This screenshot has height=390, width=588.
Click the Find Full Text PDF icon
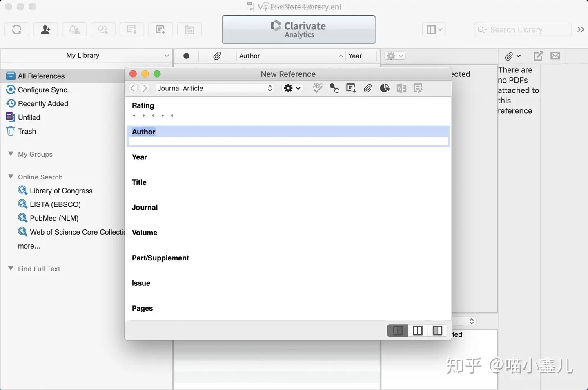pos(103,29)
